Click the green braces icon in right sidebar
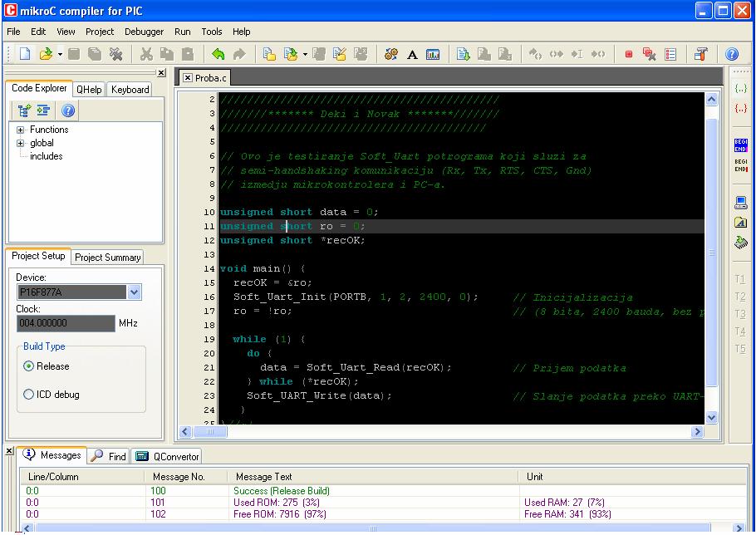Screen dimensions: 756x535 (x=740, y=88)
